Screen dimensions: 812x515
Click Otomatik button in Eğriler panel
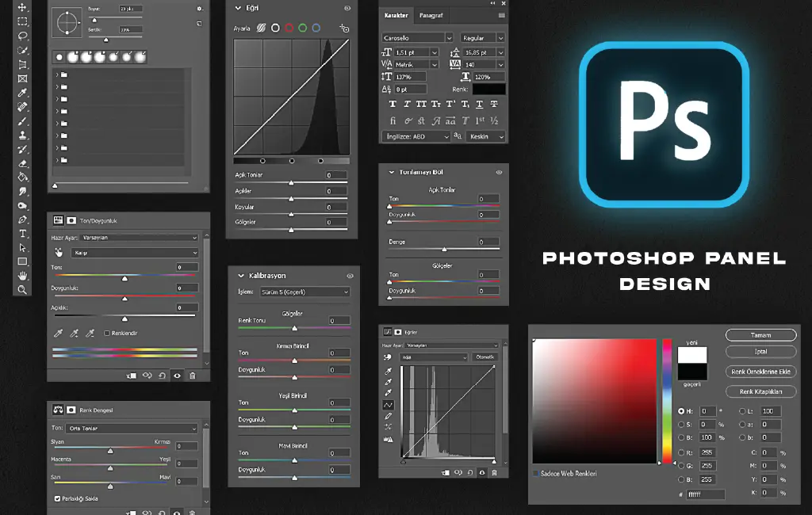click(x=485, y=357)
